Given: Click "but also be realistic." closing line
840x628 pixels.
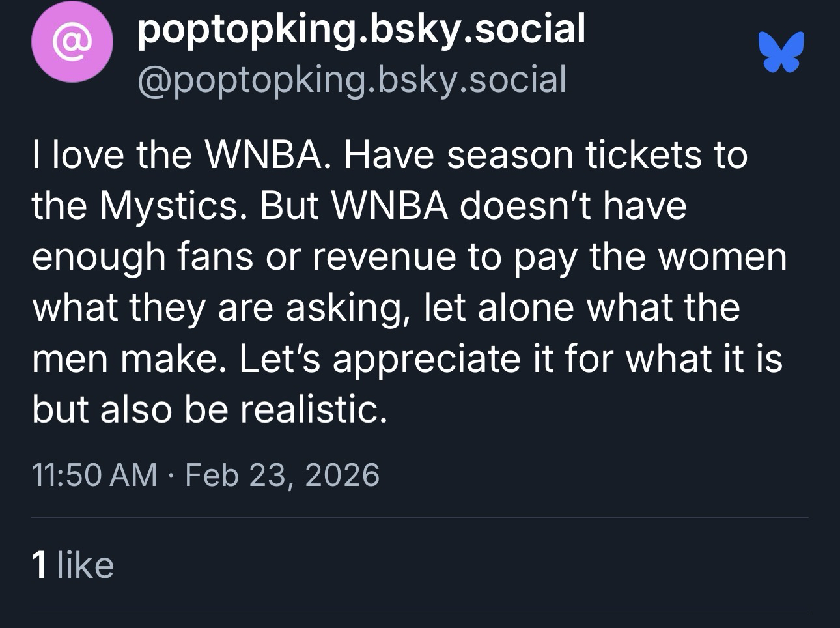Looking at the screenshot, I should coord(209,409).
